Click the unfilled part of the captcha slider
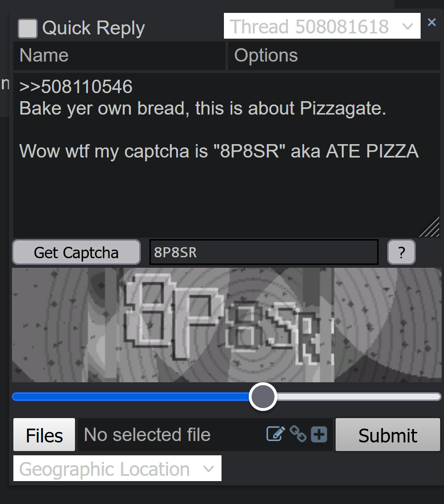 click(x=359, y=397)
